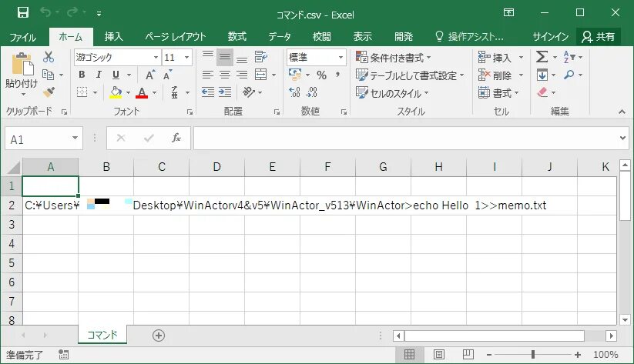The height and width of the screenshot is (364, 634).
Task: Toggle Bold formatting
Action: click(82, 75)
